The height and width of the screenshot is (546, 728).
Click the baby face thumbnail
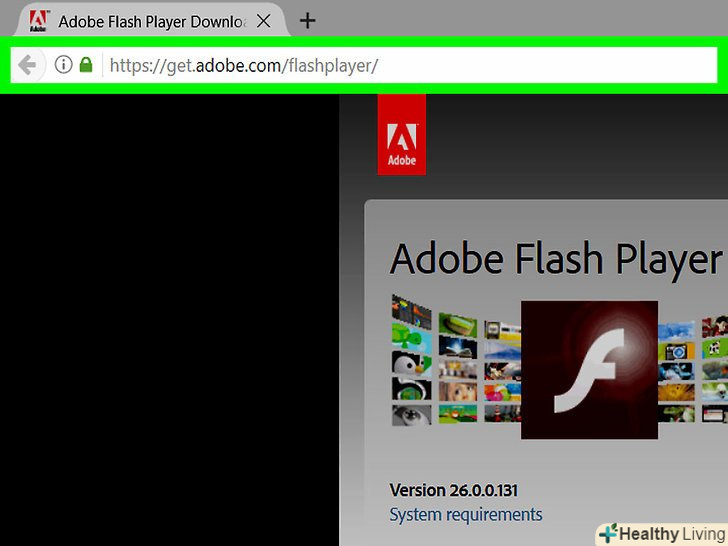(x=458, y=391)
